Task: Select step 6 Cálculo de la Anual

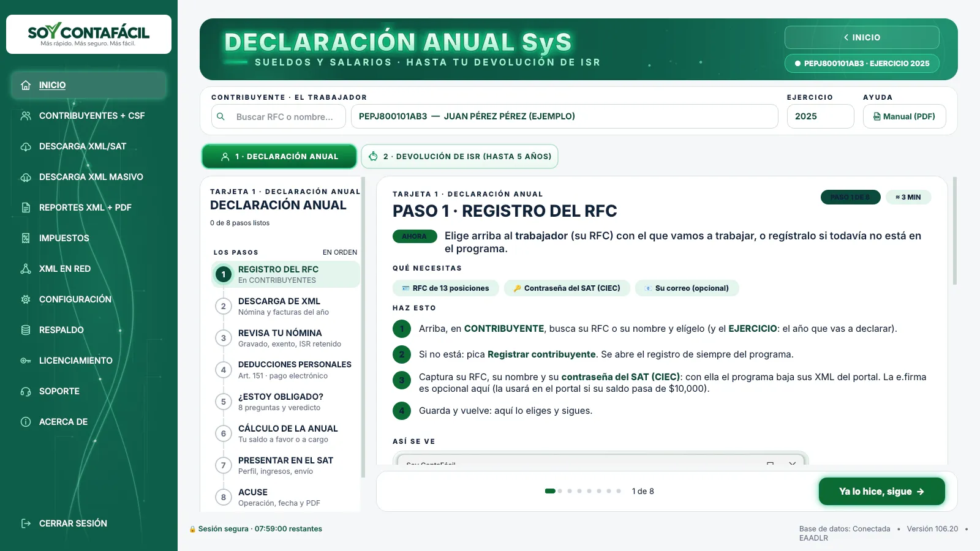Action: point(285,433)
